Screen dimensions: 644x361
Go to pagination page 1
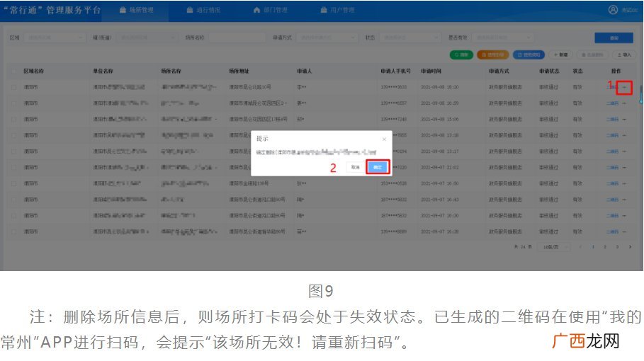click(x=593, y=247)
